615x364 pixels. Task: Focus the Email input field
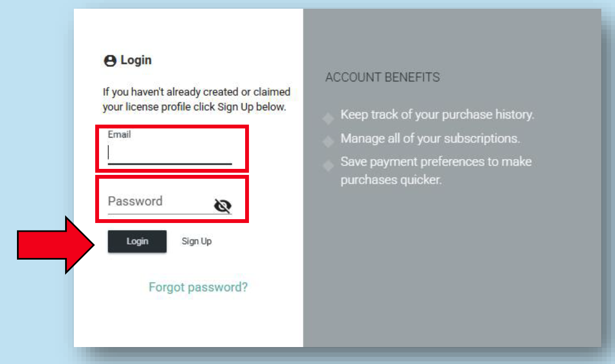(170, 153)
